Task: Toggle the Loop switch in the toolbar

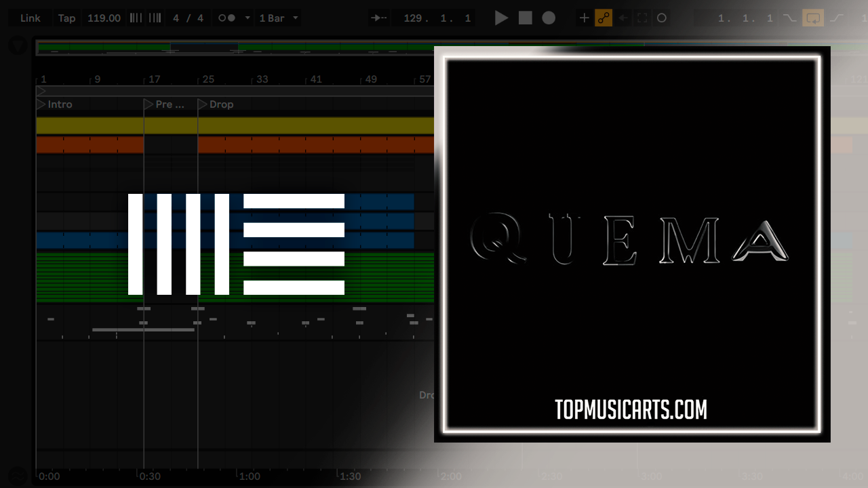Action: click(812, 18)
